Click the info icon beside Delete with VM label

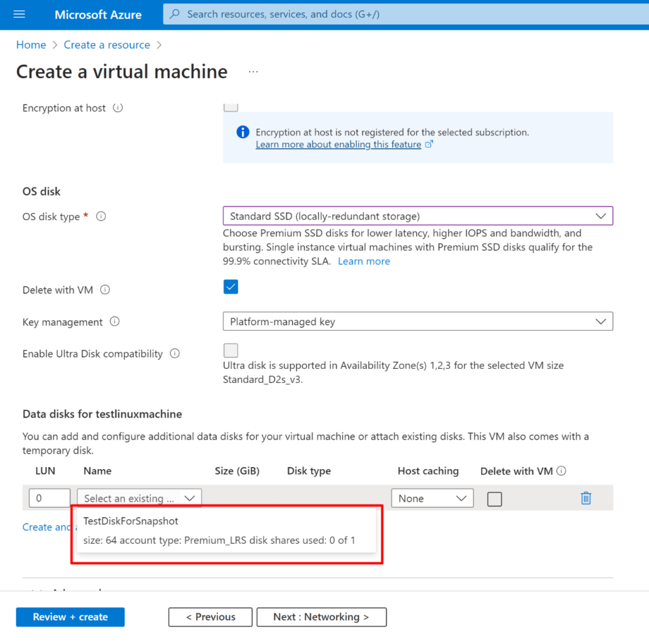[x=105, y=290]
